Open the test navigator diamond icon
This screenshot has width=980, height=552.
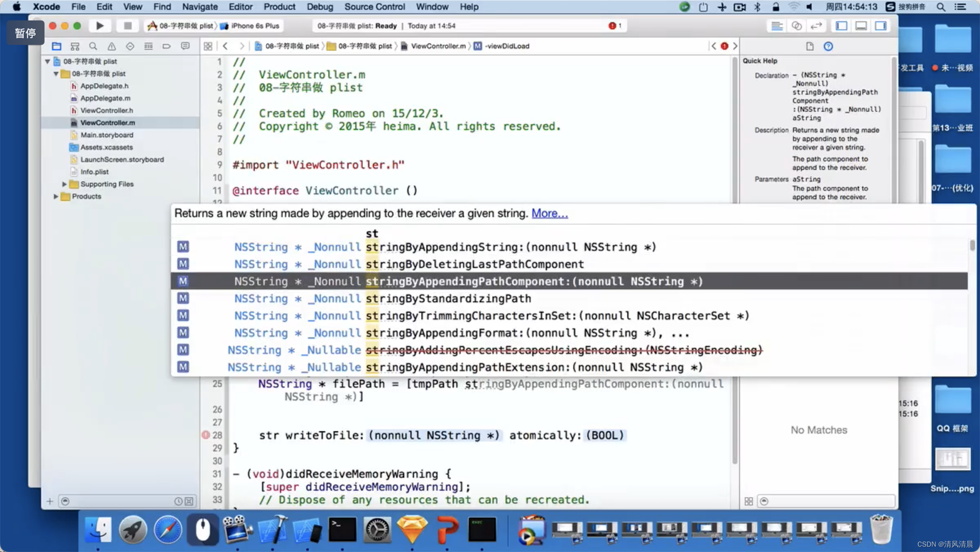click(x=130, y=46)
